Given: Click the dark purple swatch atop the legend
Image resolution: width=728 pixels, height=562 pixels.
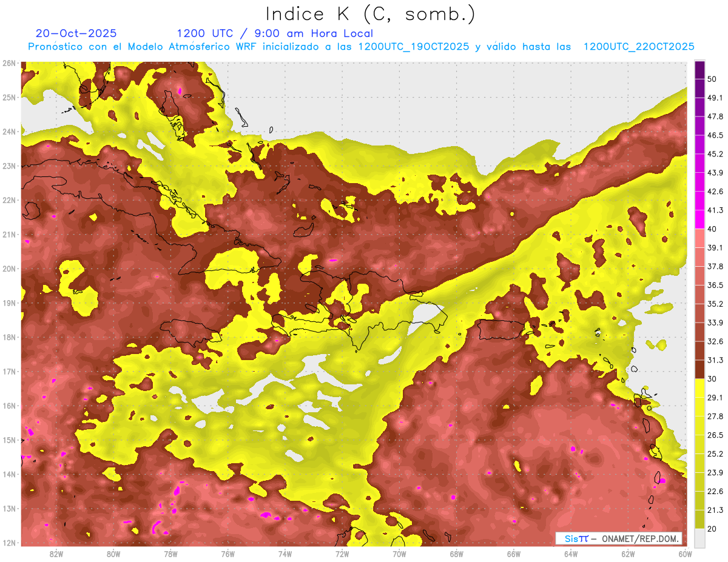Looking at the screenshot, I should point(699,70).
